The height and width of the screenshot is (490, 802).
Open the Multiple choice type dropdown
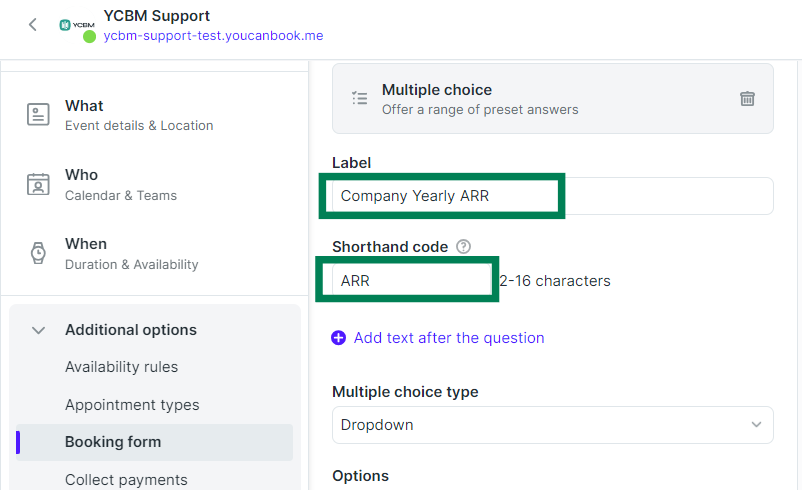pos(552,425)
